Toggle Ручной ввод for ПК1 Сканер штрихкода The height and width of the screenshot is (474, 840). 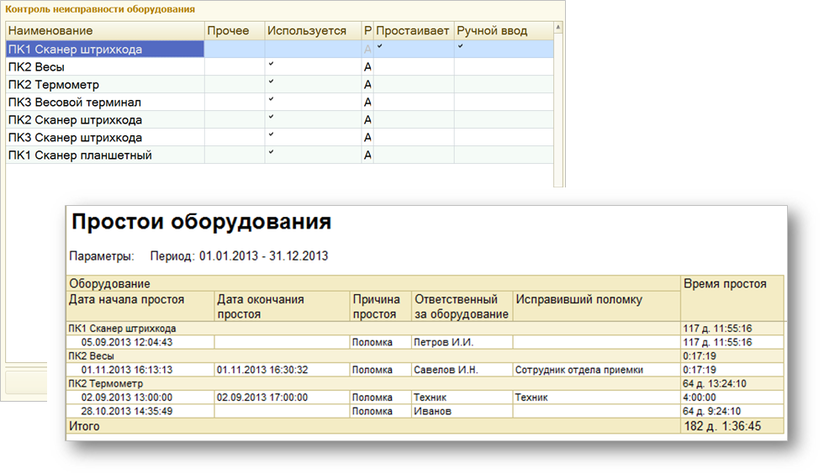tap(460, 46)
